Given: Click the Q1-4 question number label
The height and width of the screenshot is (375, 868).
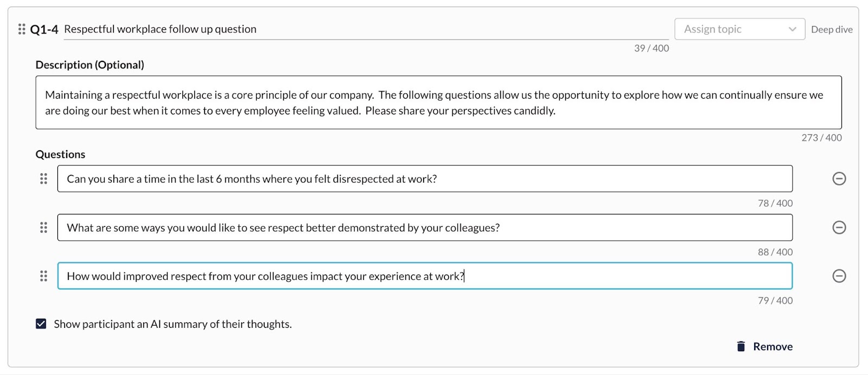Looking at the screenshot, I should pos(44,29).
